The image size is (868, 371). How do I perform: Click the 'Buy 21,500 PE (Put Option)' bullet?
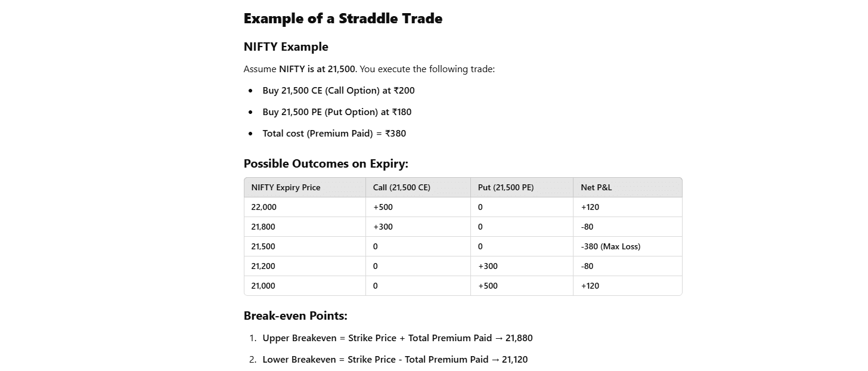coord(337,112)
